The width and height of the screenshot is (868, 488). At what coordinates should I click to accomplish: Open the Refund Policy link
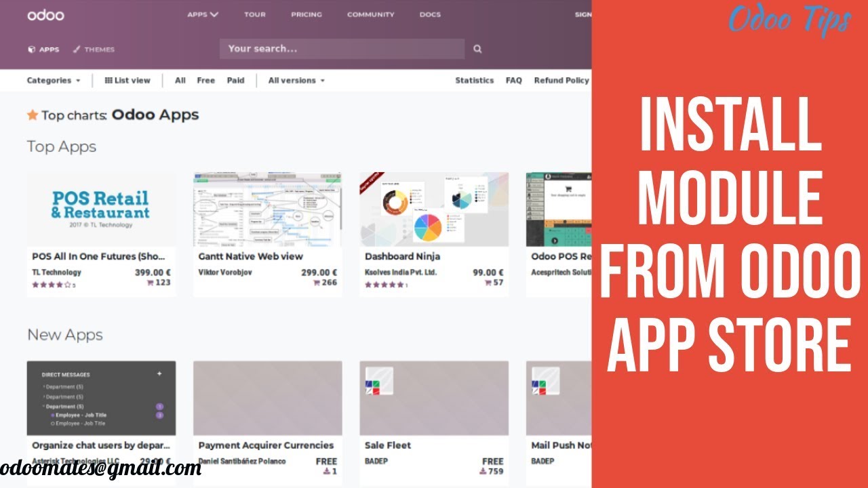click(x=561, y=80)
